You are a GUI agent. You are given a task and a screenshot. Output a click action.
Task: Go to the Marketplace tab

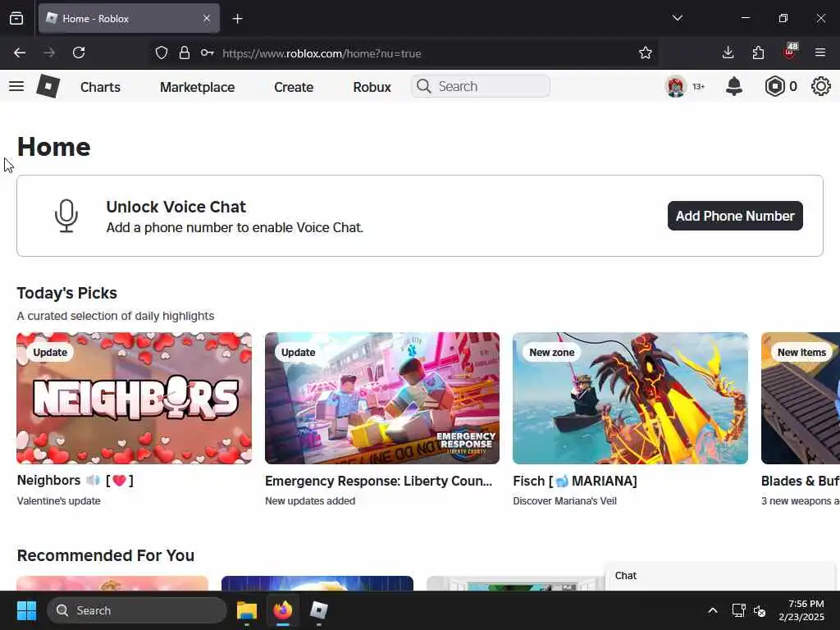pyautogui.click(x=197, y=87)
